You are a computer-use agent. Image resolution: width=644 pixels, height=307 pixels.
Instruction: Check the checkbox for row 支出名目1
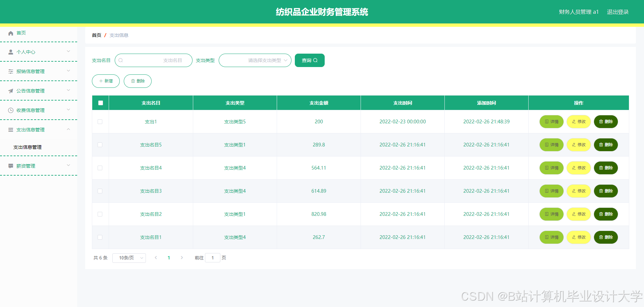click(100, 237)
